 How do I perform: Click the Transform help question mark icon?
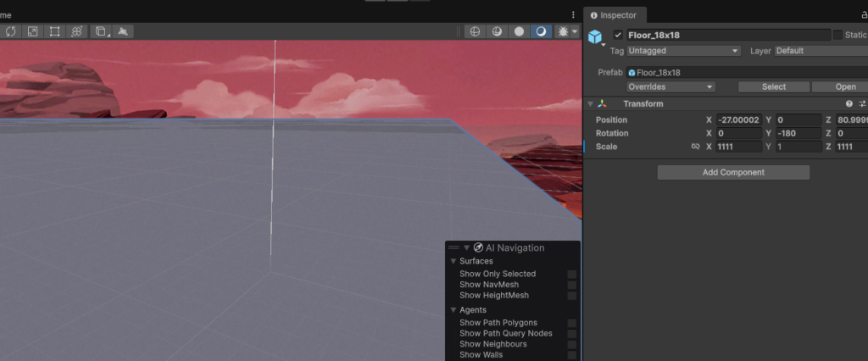pos(849,103)
